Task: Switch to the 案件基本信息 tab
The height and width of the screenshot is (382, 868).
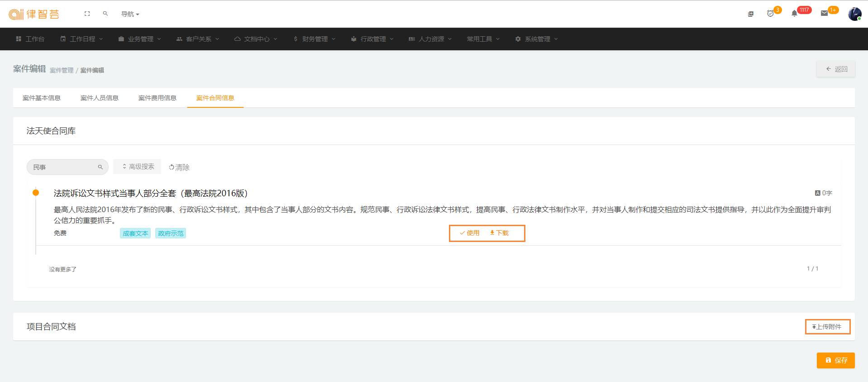Action: tap(42, 98)
